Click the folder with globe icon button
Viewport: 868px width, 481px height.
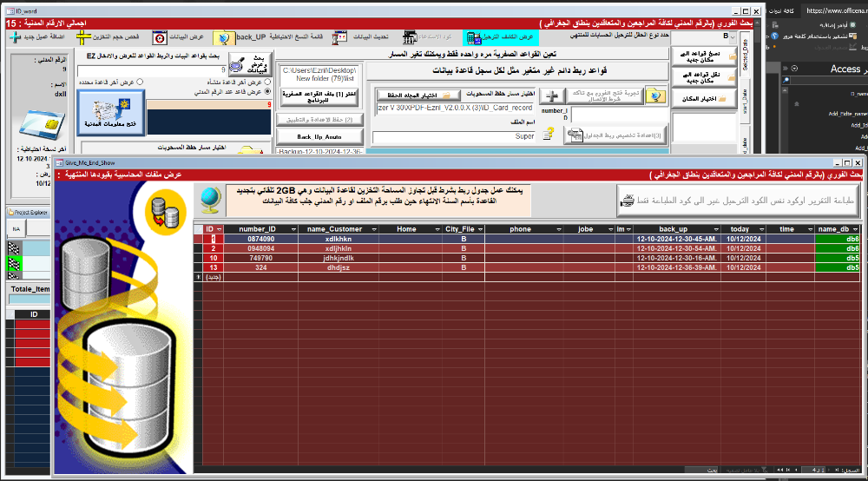(655, 96)
